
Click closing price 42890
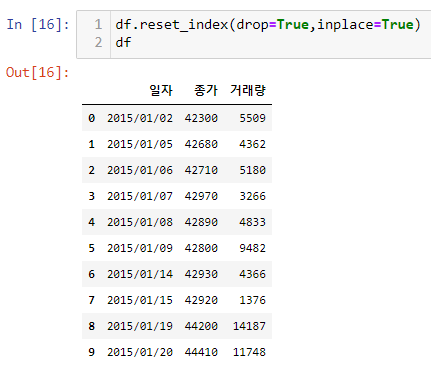201,222
